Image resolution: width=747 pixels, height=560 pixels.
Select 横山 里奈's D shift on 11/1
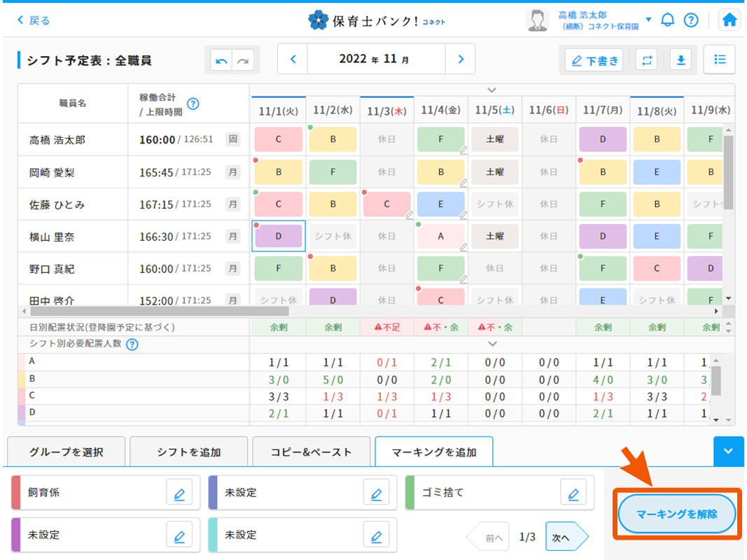tap(278, 237)
